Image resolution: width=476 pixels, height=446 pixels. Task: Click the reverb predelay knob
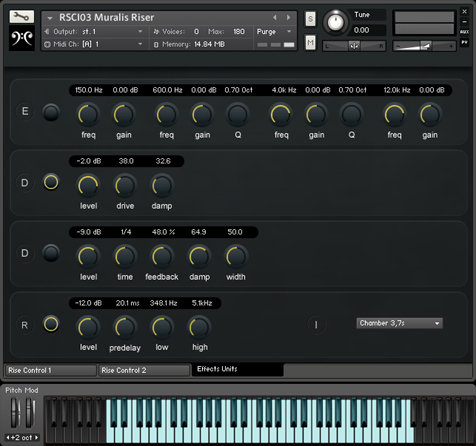(x=125, y=328)
